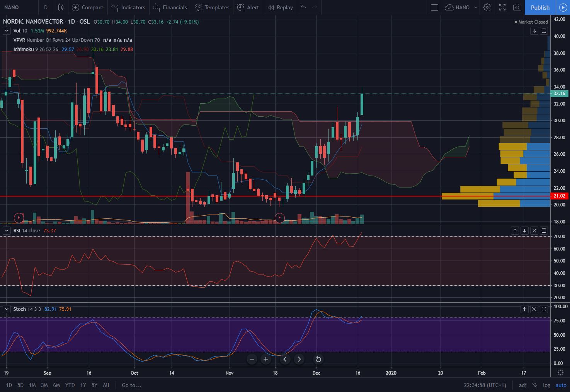
Task: Select the 1M date range
Action: (32, 385)
